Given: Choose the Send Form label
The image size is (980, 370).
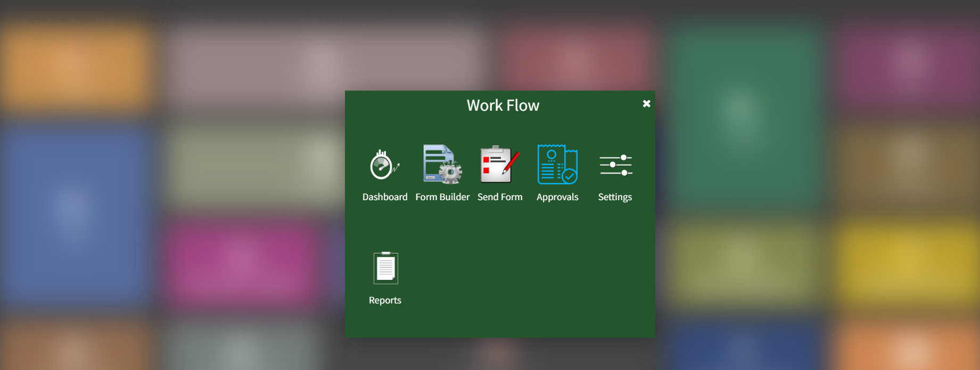Looking at the screenshot, I should tap(500, 197).
